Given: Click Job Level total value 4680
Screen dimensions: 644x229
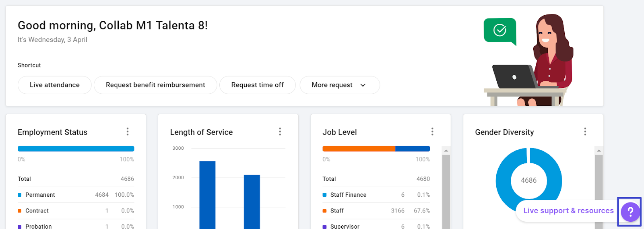Looking at the screenshot, I should [423, 179].
